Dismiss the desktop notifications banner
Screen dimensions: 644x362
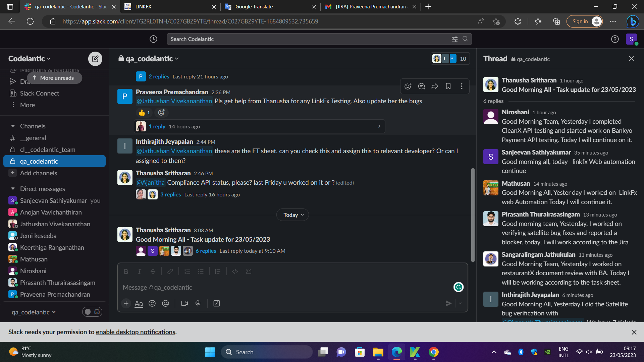(x=634, y=332)
